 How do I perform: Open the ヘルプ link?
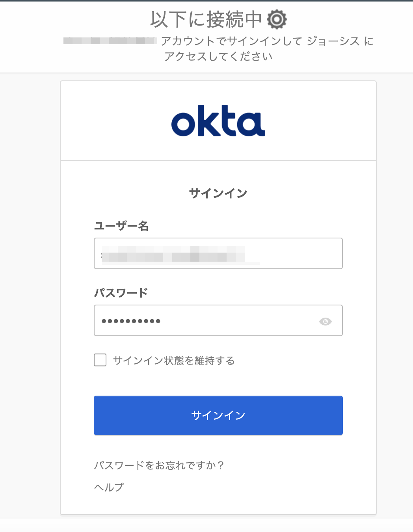(x=109, y=487)
